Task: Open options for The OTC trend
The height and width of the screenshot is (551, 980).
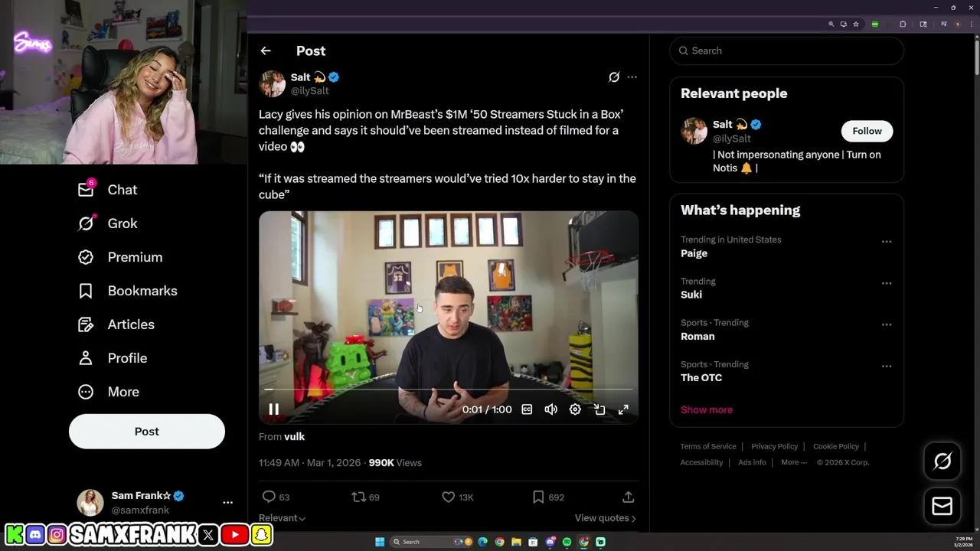Action: tap(887, 367)
